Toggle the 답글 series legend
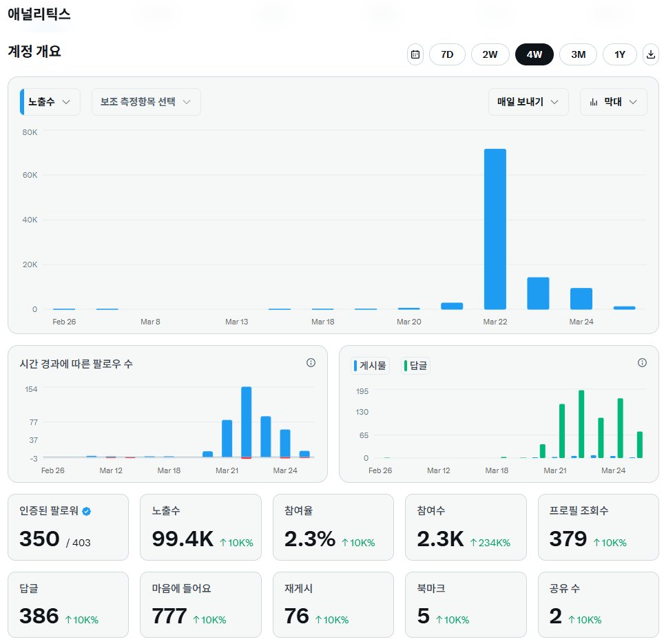This screenshot has height=644, width=664. coord(415,366)
